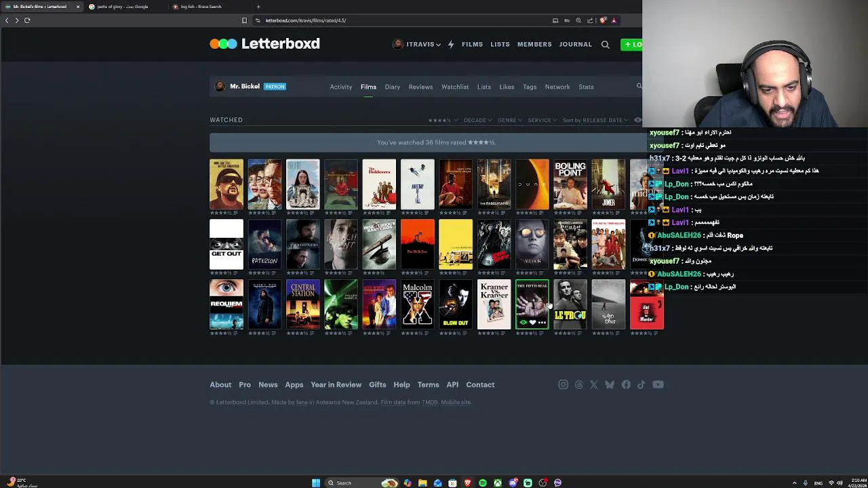868x488 pixels.
Task: Click the PATRON badge
Action: [x=275, y=87]
